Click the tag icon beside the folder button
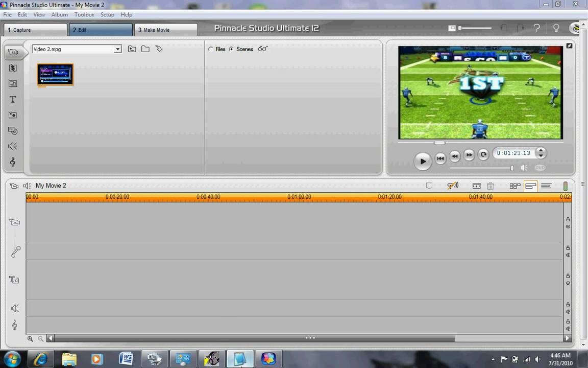 pos(159,49)
